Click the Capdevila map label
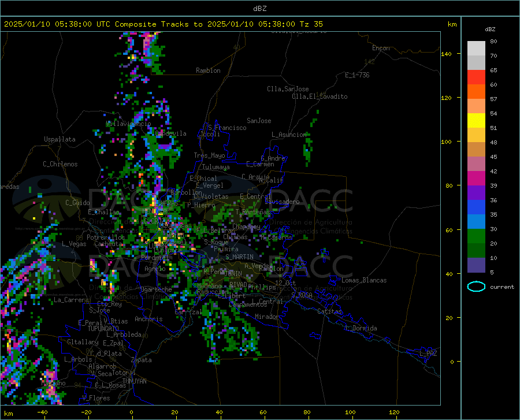 point(170,133)
